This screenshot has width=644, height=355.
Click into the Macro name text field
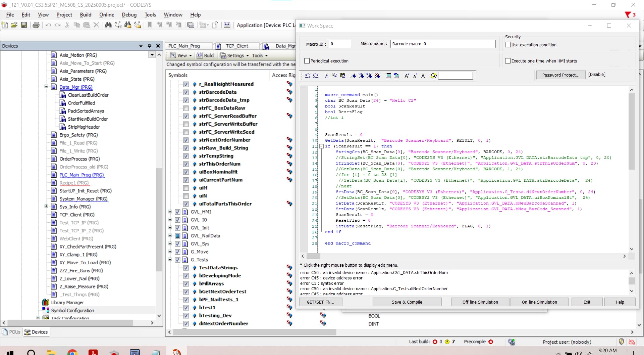[x=443, y=44]
